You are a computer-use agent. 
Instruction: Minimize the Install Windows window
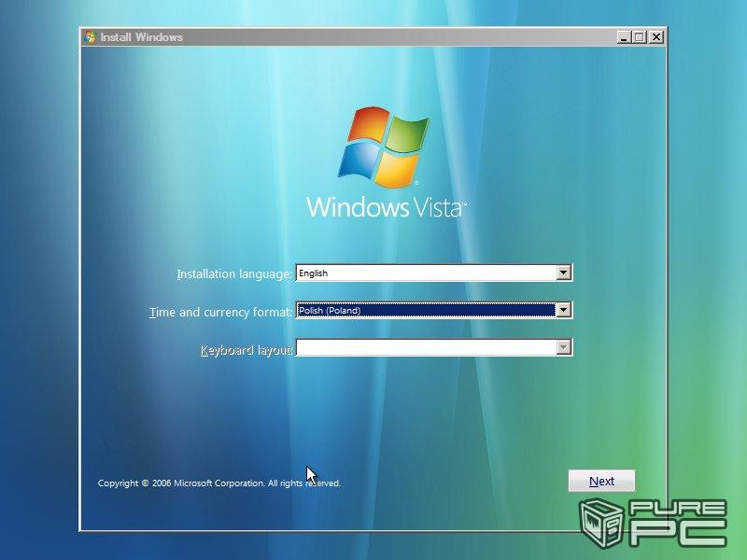tap(624, 37)
